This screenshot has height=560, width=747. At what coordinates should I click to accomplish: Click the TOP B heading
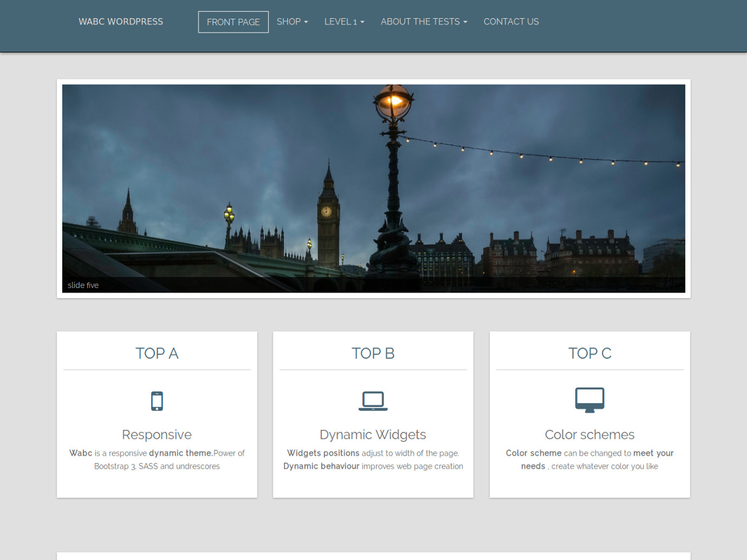(373, 353)
